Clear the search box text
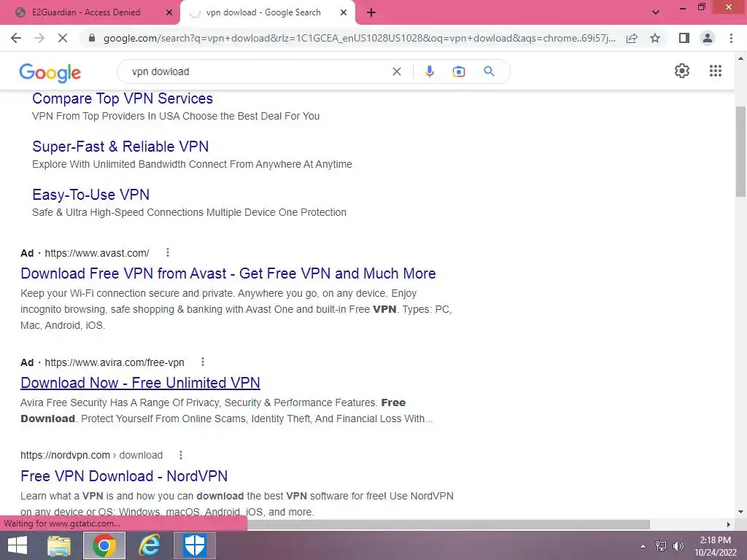Image resolution: width=747 pixels, height=560 pixels. point(396,71)
